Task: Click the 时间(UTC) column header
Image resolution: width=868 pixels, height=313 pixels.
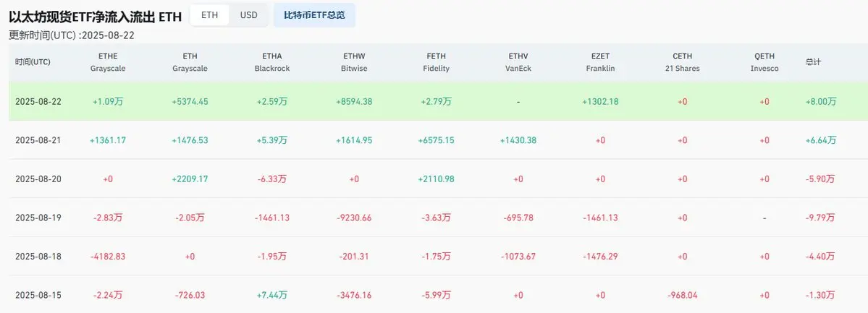Action: (33, 62)
